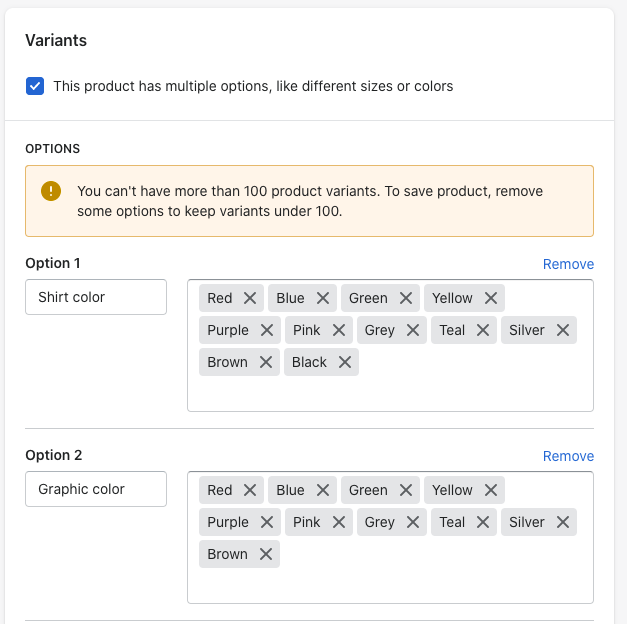Screen dimensions: 627x624
Task: Click the warning icon in the alert banner
Action: coord(51,191)
